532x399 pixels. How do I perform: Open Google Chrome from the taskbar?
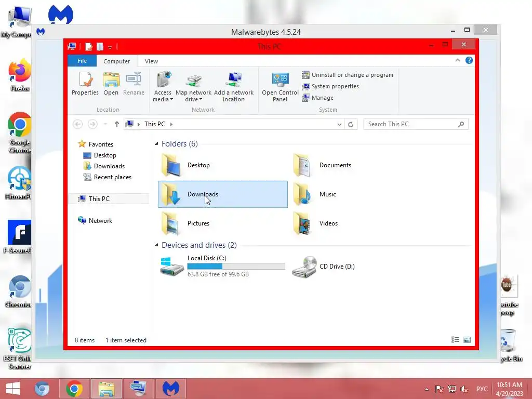[x=74, y=389]
